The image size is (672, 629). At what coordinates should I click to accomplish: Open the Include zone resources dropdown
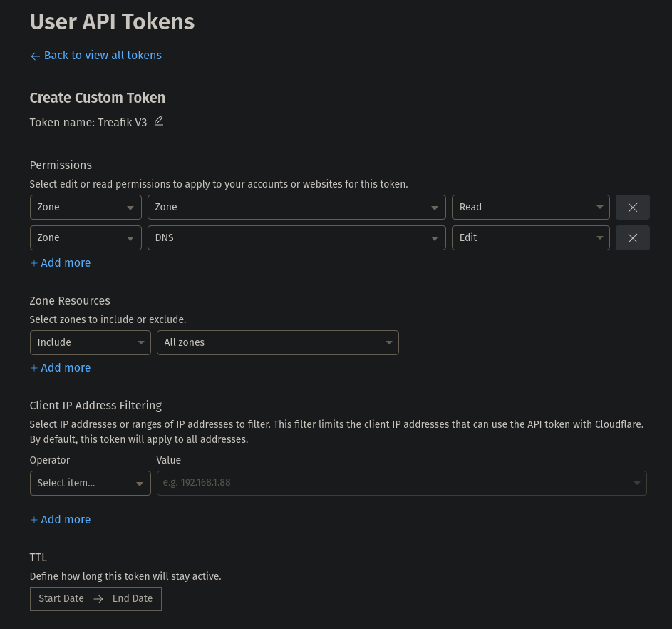[x=91, y=343]
